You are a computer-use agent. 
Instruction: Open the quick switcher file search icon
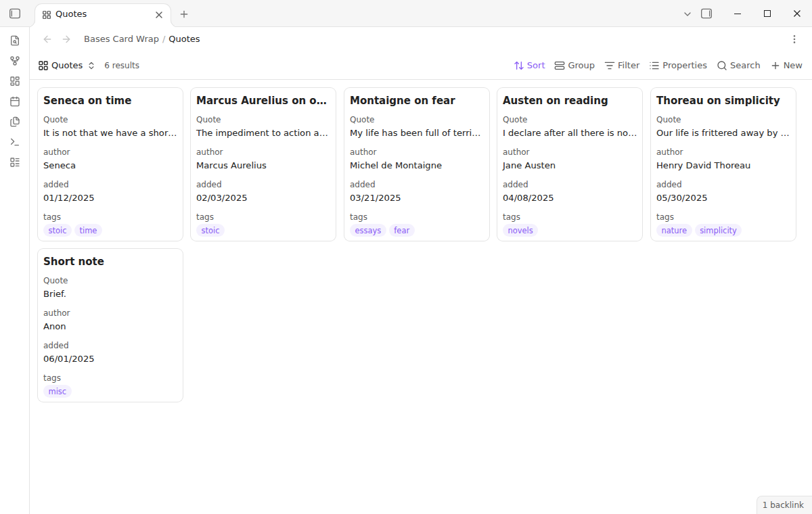tap(15, 41)
